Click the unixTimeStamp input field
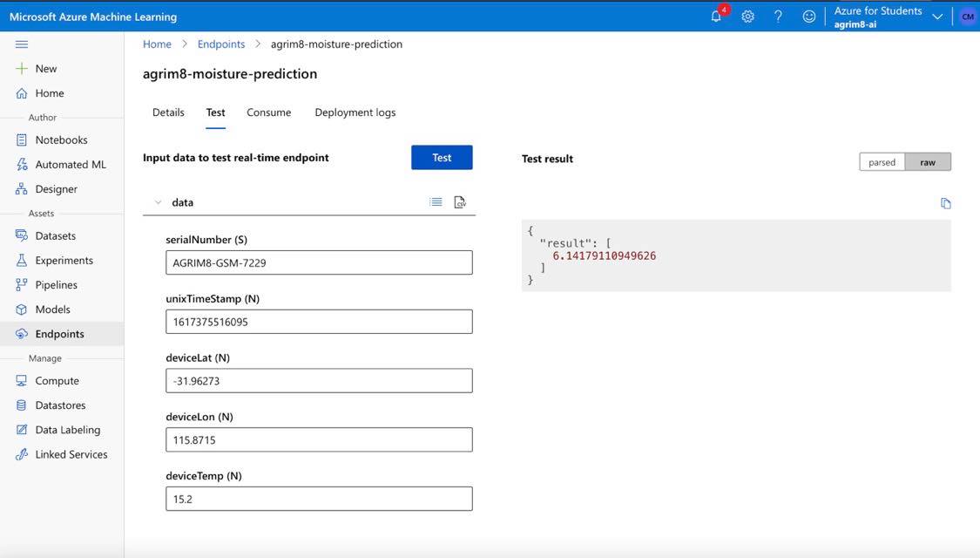The image size is (980, 558). coord(319,322)
